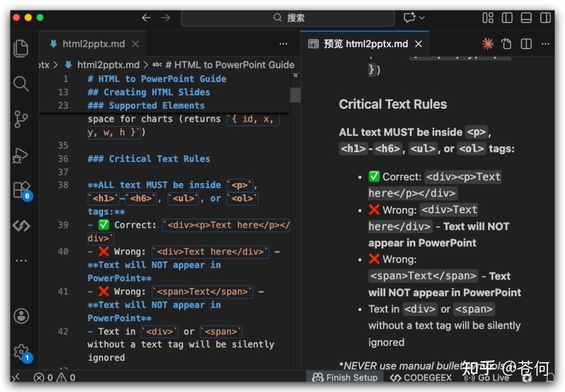This screenshot has height=392, width=565.
Task: Open the Extensions view with badge 6
Action: (x=21, y=190)
